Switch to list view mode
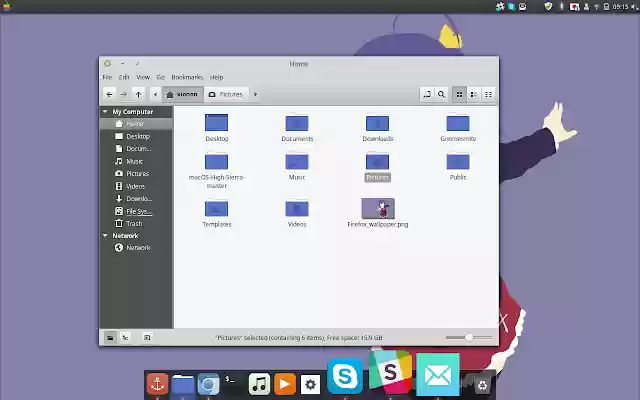The image size is (640, 400). point(473,94)
